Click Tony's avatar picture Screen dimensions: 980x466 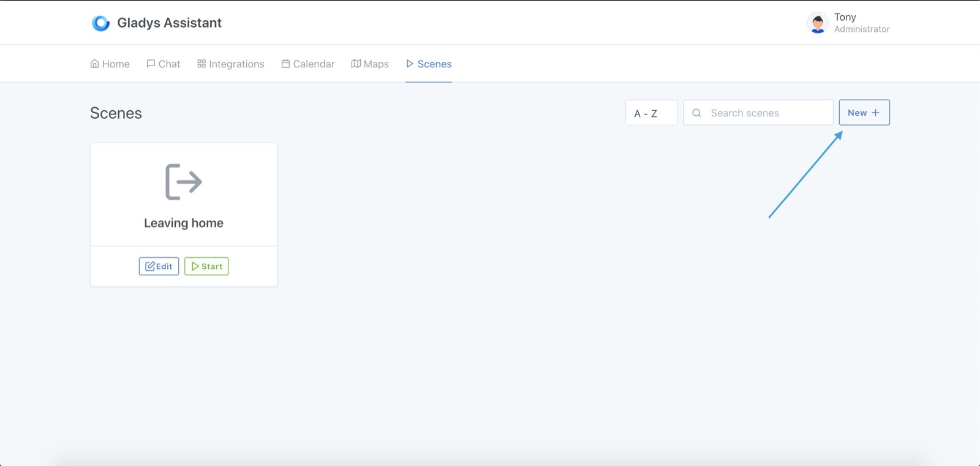pos(818,23)
